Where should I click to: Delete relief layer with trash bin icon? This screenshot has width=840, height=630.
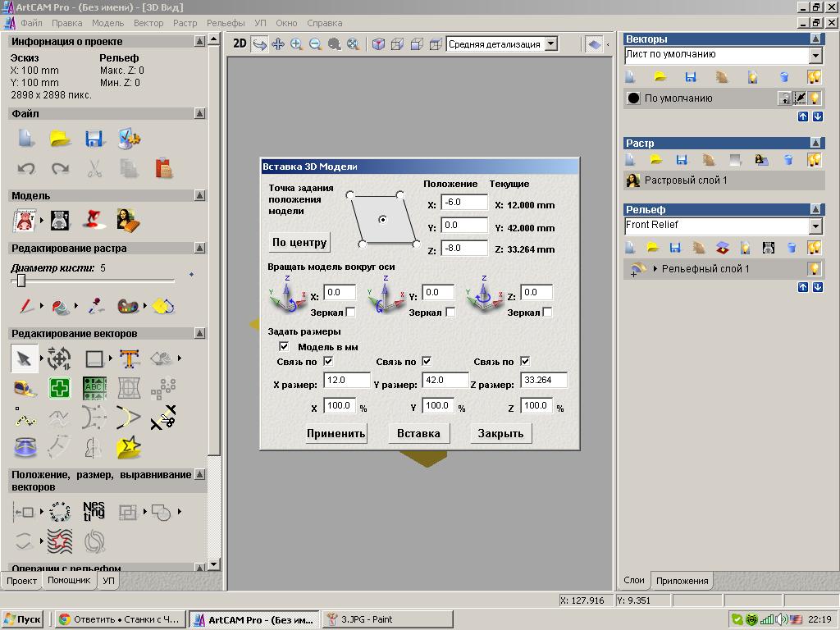[792, 248]
